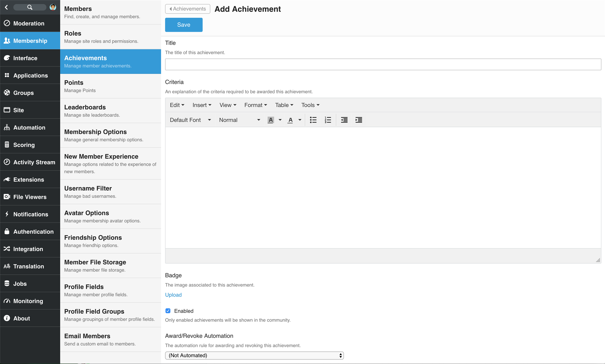605x364 pixels.
Task: Grab the editor resize handle
Action: pyautogui.click(x=598, y=260)
